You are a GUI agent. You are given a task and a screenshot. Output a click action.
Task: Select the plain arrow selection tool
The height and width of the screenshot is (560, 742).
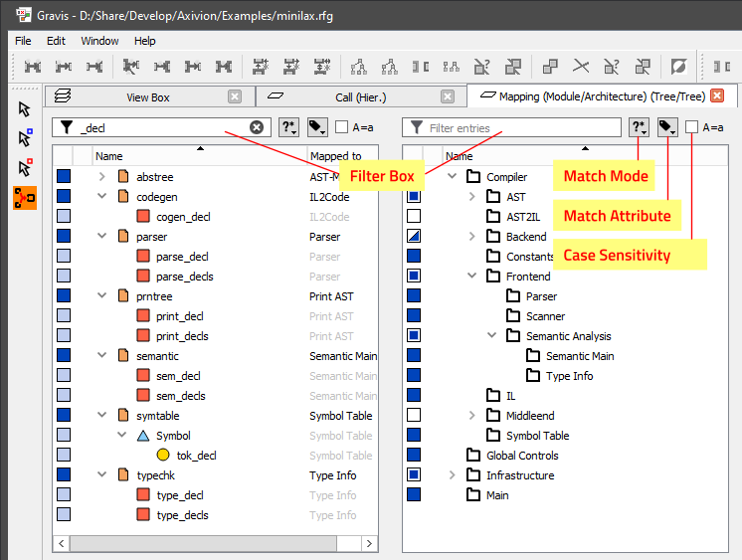(24, 109)
